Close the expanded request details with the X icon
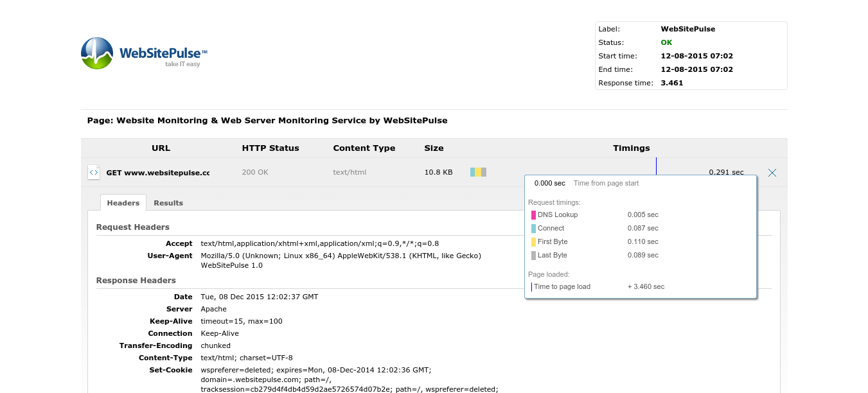This screenshot has width=868, height=393. click(x=772, y=173)
